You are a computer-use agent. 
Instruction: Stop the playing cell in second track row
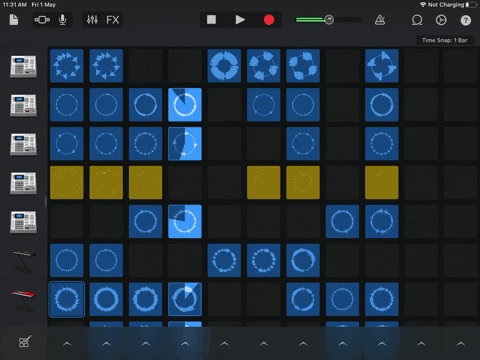[185, 105]
